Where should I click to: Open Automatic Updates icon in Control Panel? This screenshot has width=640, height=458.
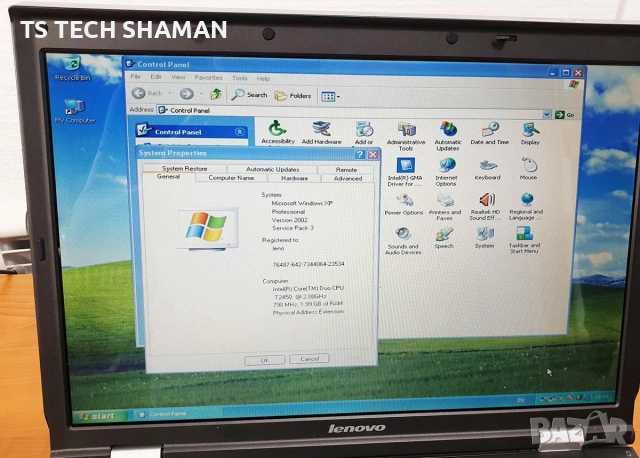tap(448, 136)
